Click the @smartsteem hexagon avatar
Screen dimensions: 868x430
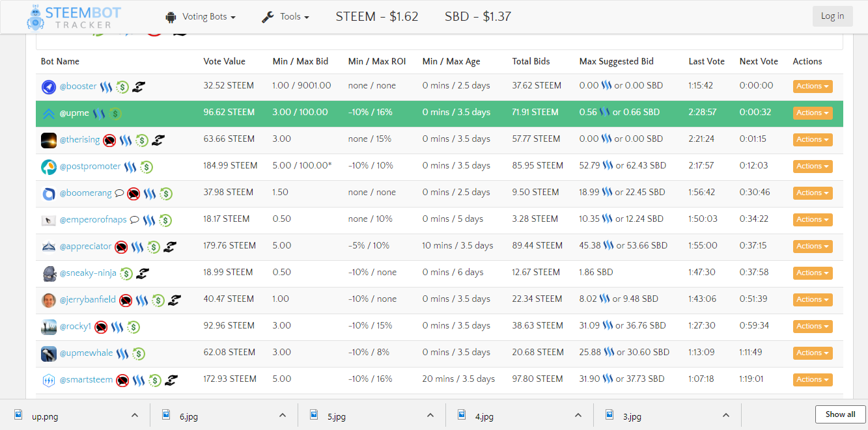(49, 380)
